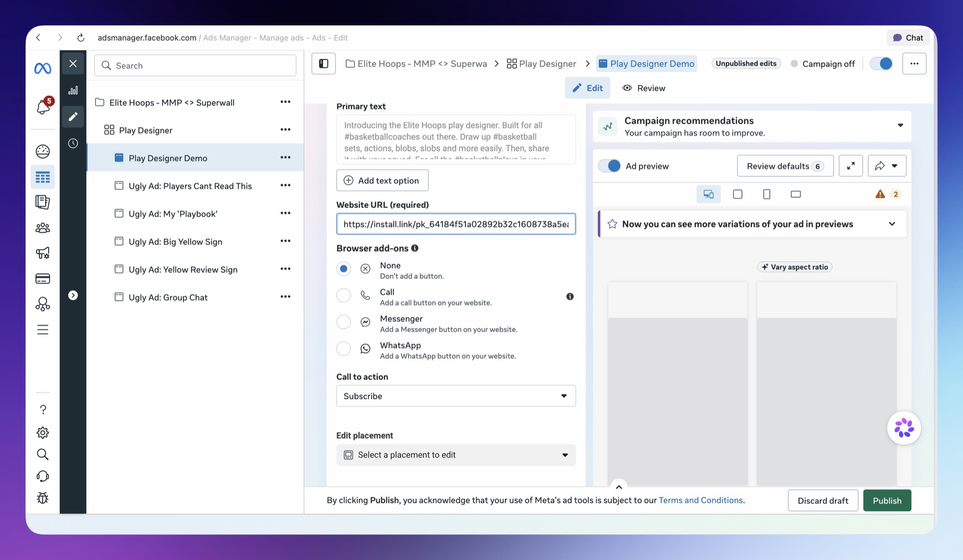Open Audiences people icon
This screenshot has height=560, width=963.
(42, 228)
